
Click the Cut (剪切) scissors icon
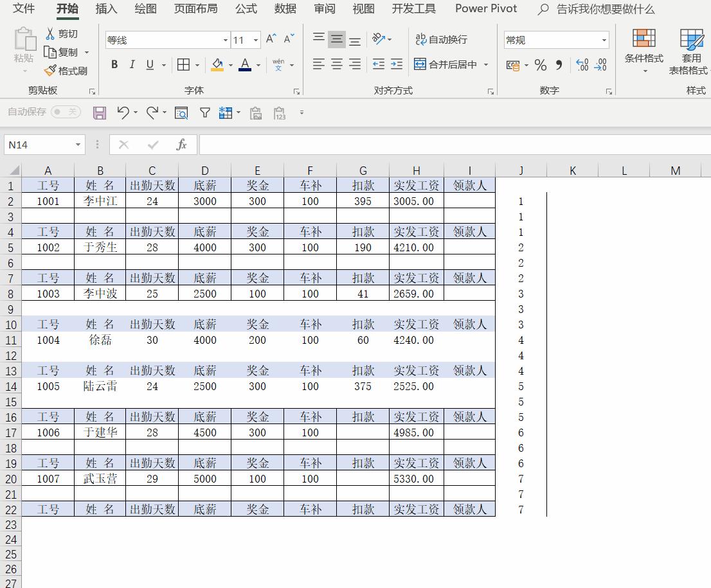pos(50,33)
